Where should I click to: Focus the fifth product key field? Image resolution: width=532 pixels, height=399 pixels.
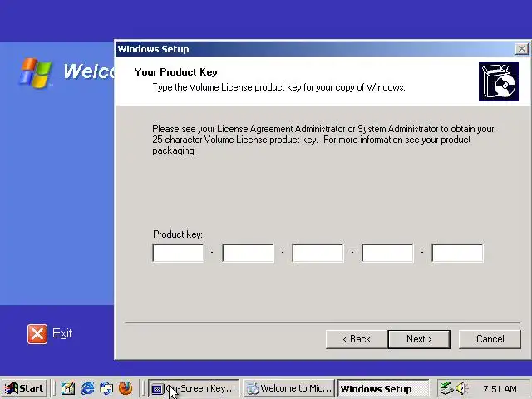[458, 253]
